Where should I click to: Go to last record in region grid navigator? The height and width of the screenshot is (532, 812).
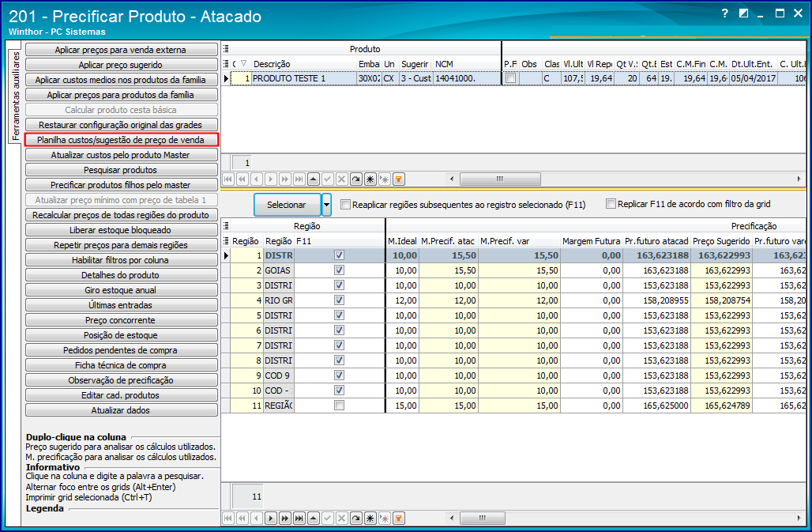click(299, 518)
